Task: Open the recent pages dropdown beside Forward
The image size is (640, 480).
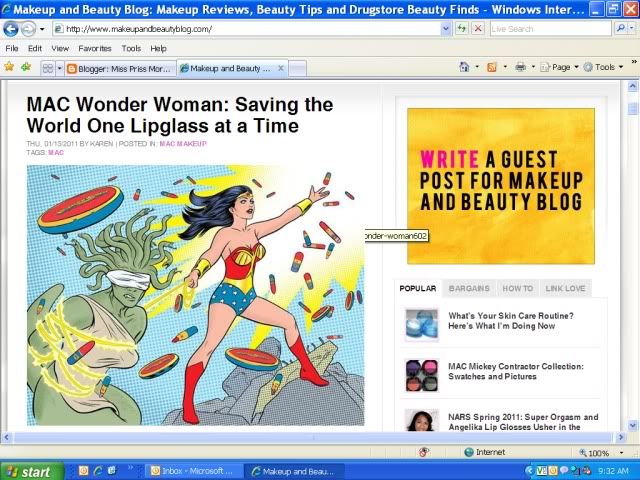Action: [x=42, y=29]
